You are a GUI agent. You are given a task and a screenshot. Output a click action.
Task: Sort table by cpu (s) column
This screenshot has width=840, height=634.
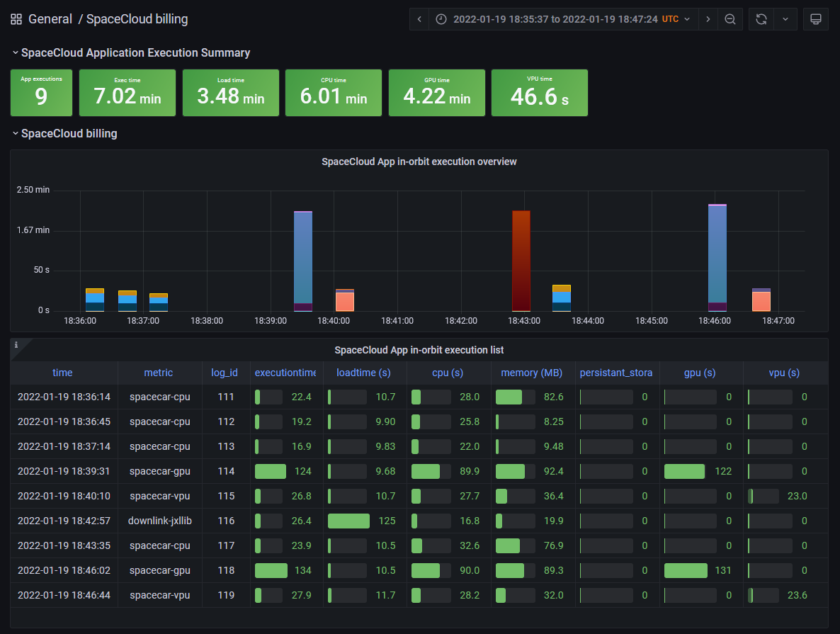(x=448, y=373)
